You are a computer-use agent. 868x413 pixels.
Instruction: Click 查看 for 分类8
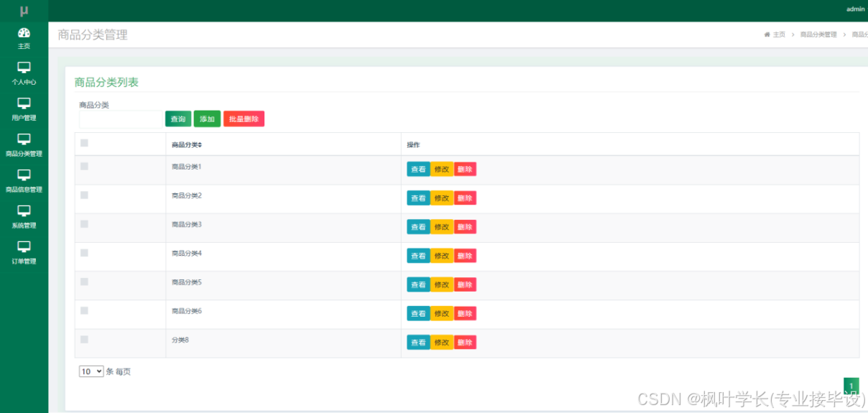tap(418, 343)
